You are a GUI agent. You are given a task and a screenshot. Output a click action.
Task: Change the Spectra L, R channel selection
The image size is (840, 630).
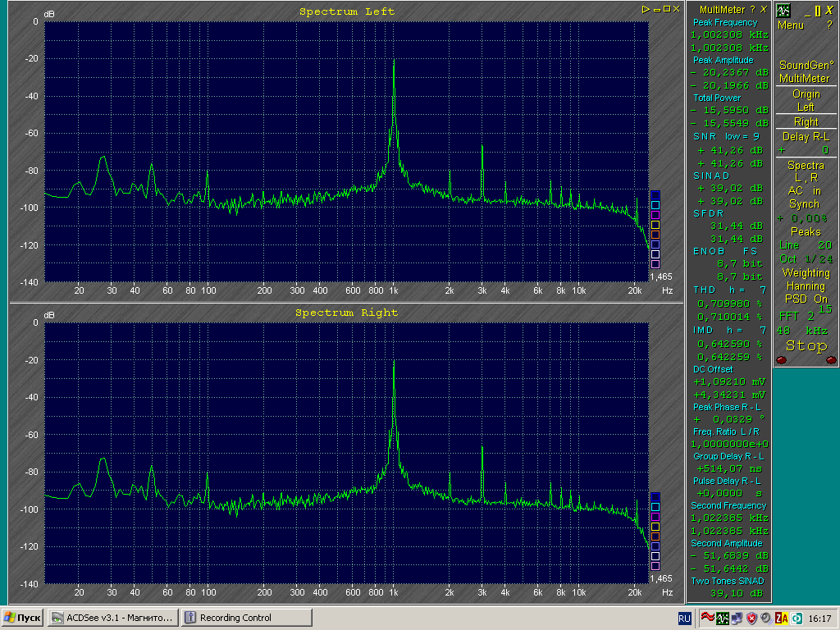[806, 171]
